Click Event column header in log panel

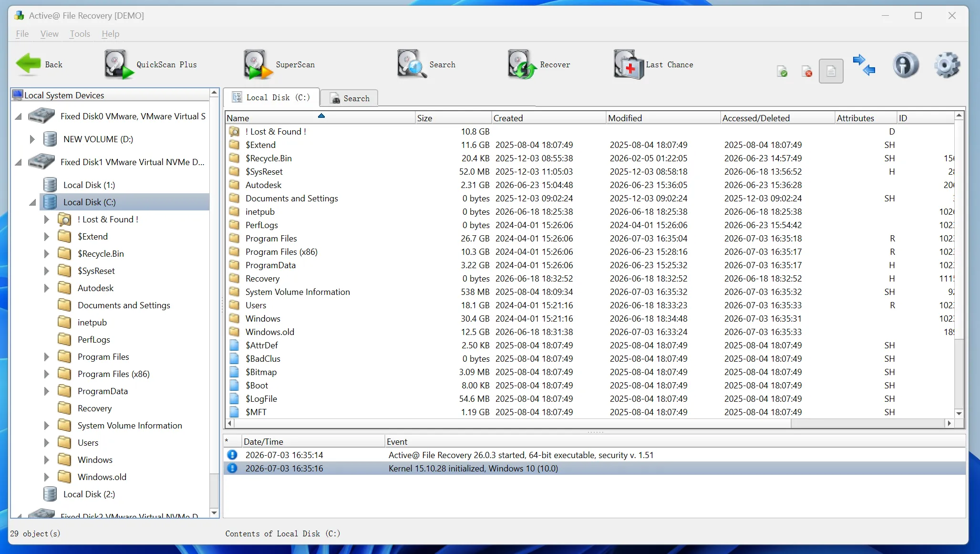pyautogui.click(x=675, y=441)
